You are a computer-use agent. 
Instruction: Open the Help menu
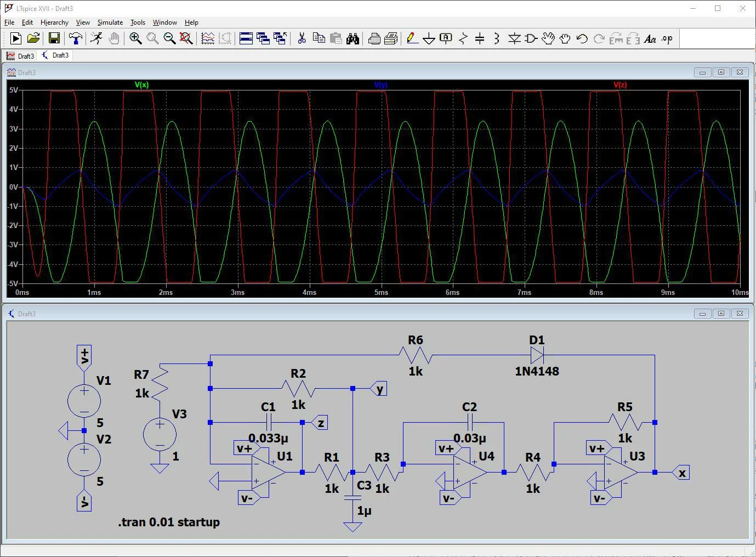point(191,22)
